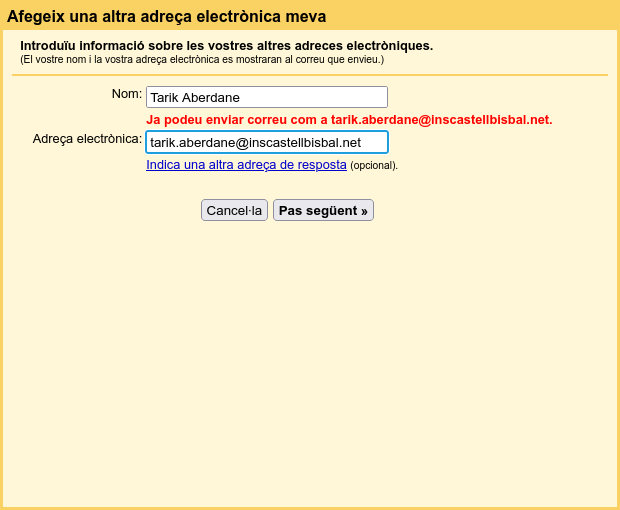
Task: Click the 'Pas següent »' button
Action: [x=323, y=210]
